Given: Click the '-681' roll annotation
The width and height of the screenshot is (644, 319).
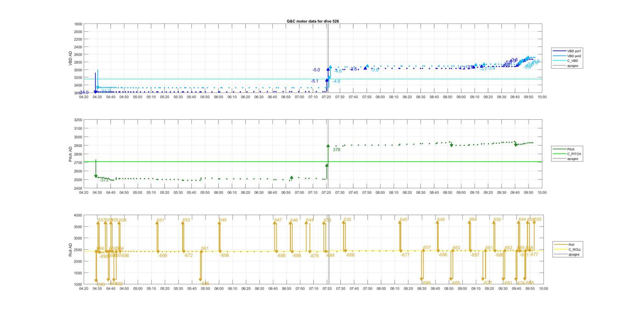Looking at the screenshot, I should [x=508, y=283].
